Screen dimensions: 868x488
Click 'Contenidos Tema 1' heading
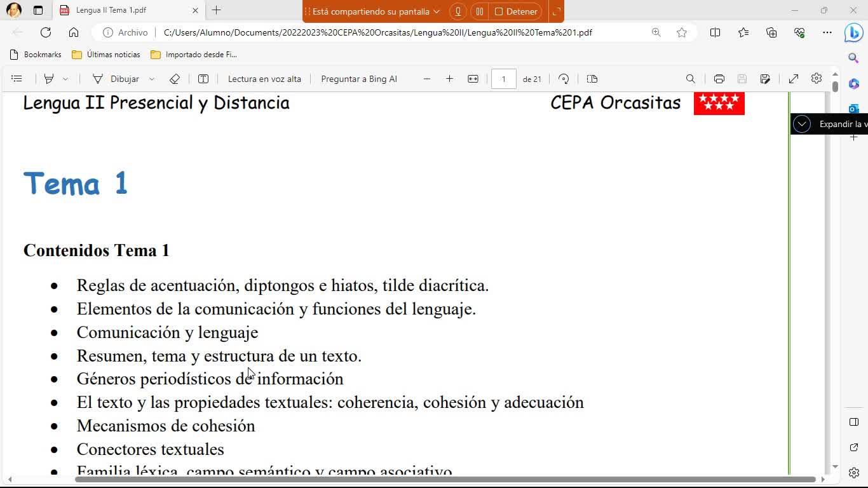[97, 250]
